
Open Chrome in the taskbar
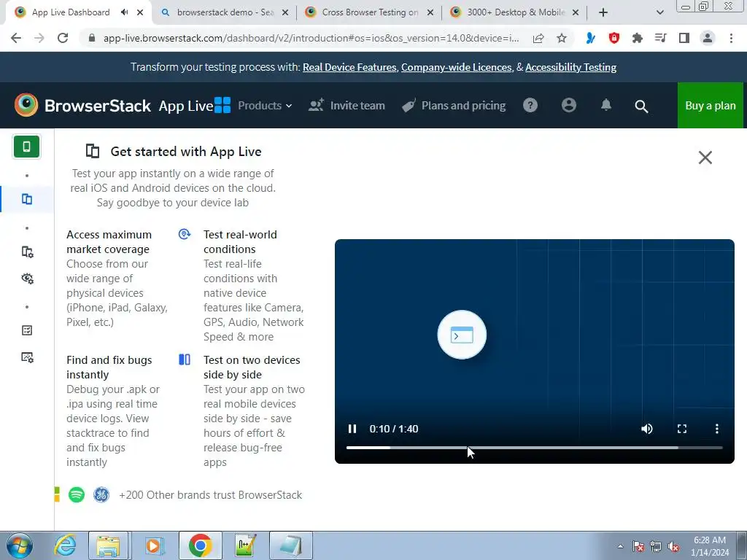[200, 545]
